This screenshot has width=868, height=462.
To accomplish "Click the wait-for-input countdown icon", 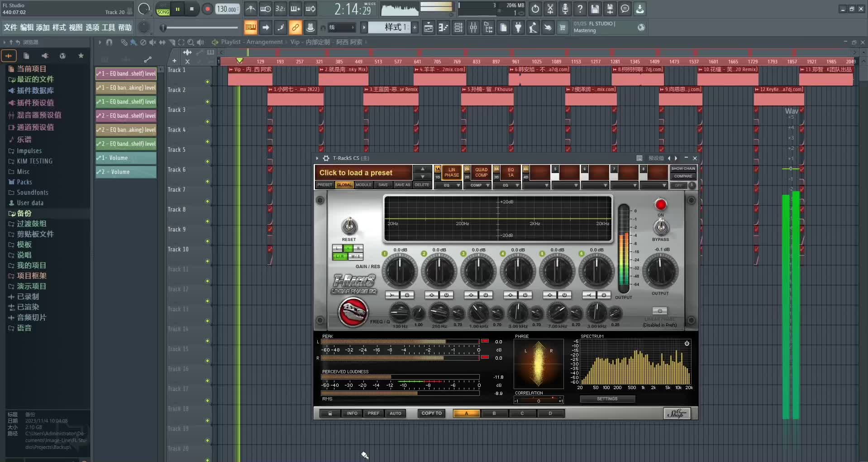I will (281, 9).
